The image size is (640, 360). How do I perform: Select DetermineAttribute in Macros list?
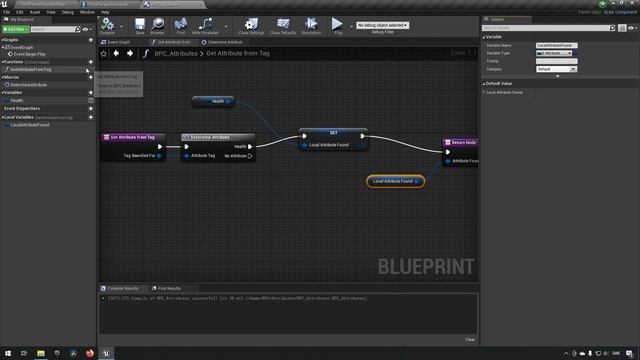pyautogui.click(x=29, y=85)
